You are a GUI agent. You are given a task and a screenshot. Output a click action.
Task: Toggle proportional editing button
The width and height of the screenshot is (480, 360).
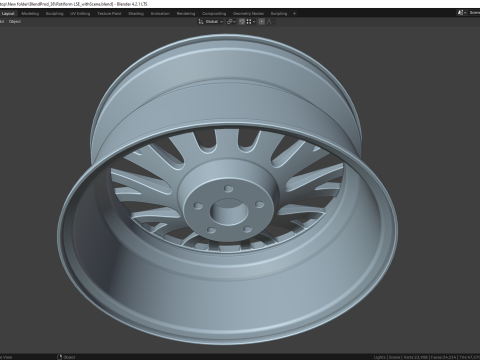[262, 22]
